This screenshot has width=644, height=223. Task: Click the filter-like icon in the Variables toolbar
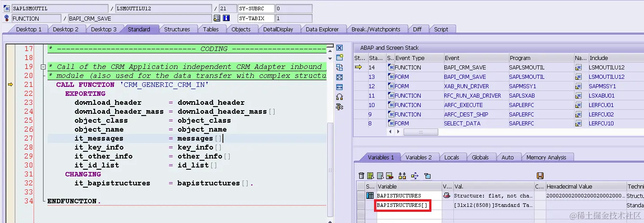427,176
